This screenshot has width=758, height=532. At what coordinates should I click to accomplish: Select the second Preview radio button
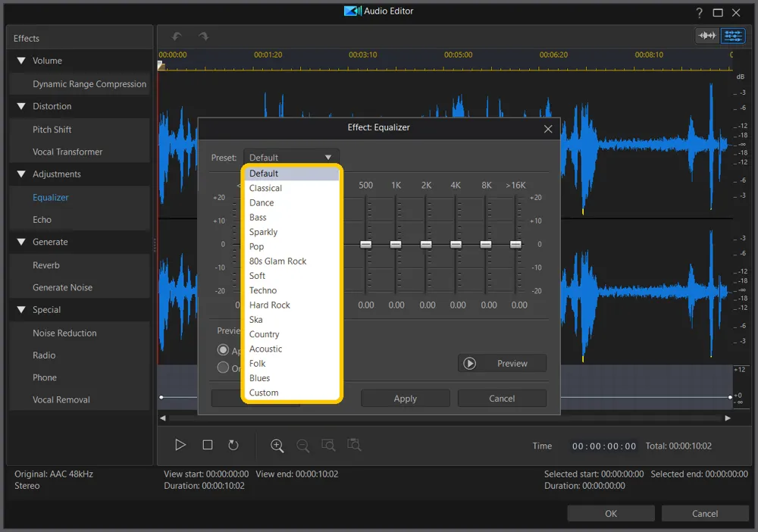point(223,368)
